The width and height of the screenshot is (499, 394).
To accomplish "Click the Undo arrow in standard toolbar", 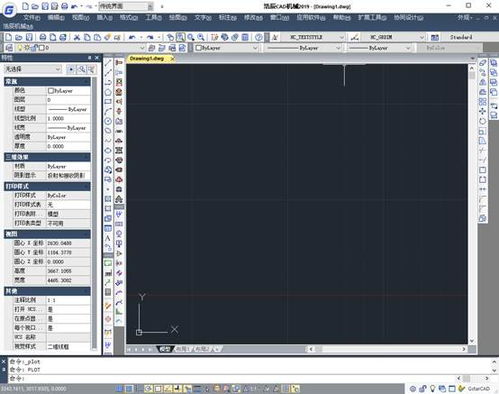I will (132, 37).
